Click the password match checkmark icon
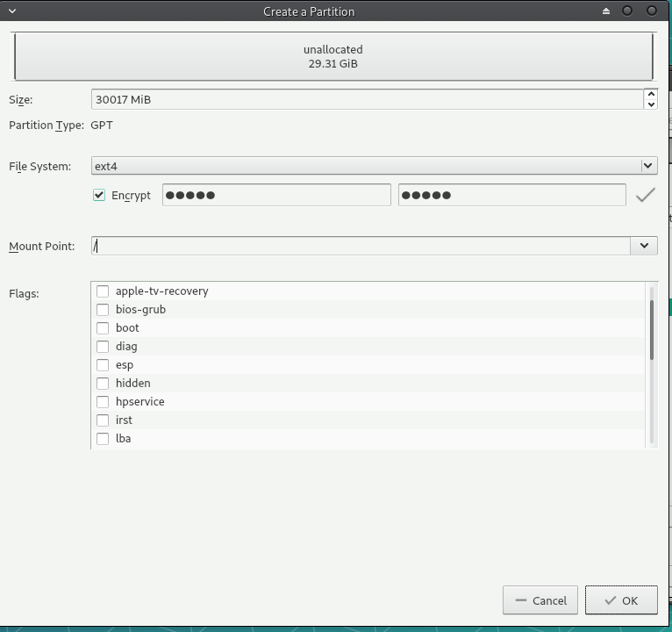Image resolution: width=672 pixels, height=632 pixels. tap(646, 195)
